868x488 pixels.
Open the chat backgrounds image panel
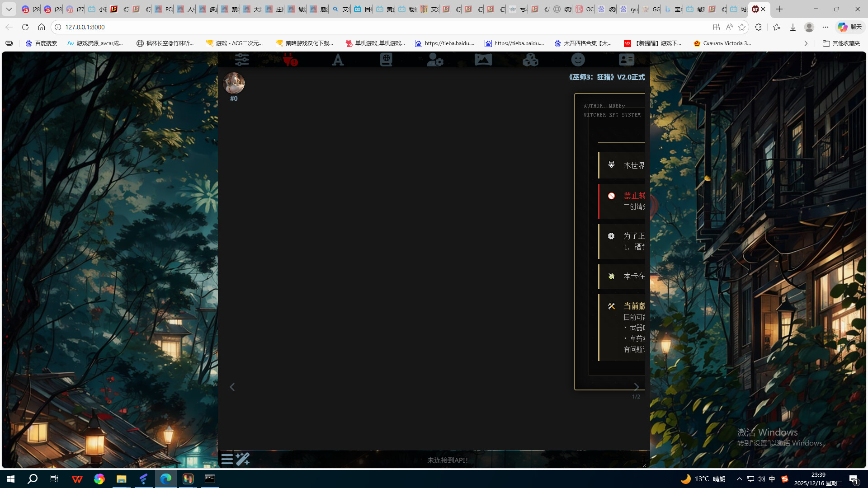483,60
